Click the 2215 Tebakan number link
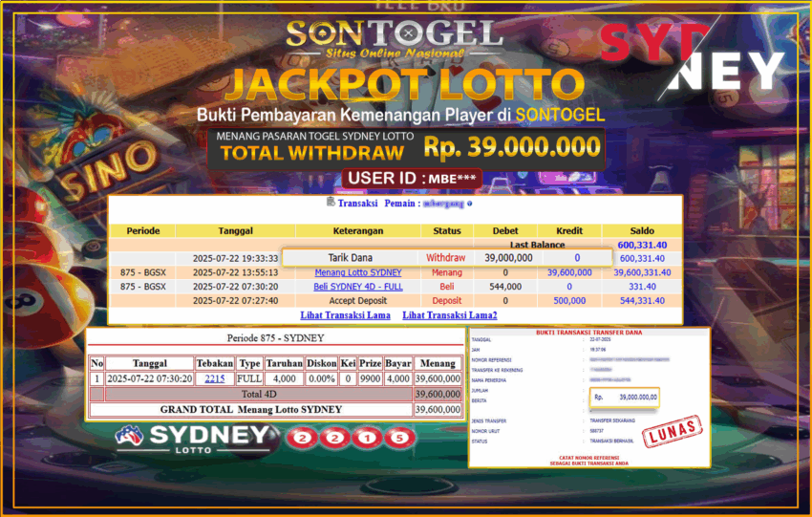 214,378
